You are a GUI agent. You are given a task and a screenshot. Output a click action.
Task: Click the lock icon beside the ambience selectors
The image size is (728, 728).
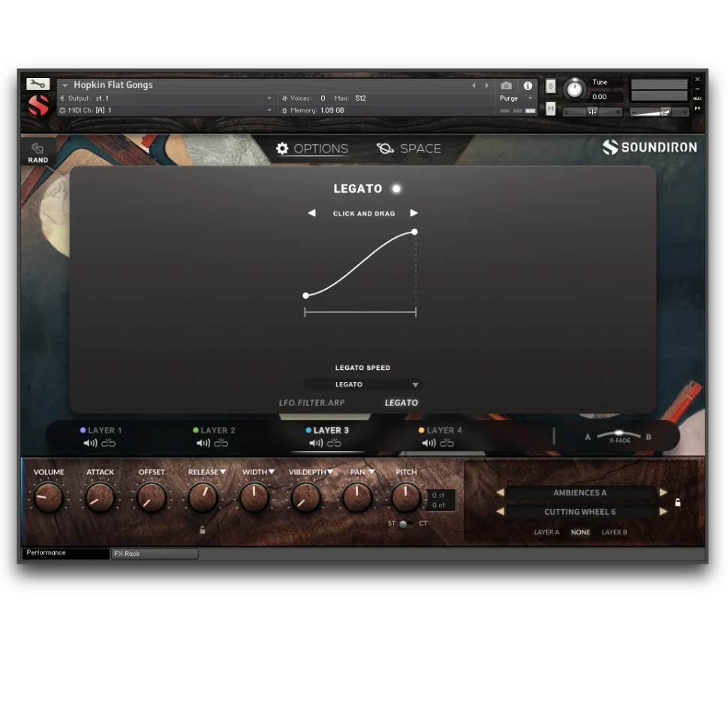pyautogui.click(x=678, y=502)
